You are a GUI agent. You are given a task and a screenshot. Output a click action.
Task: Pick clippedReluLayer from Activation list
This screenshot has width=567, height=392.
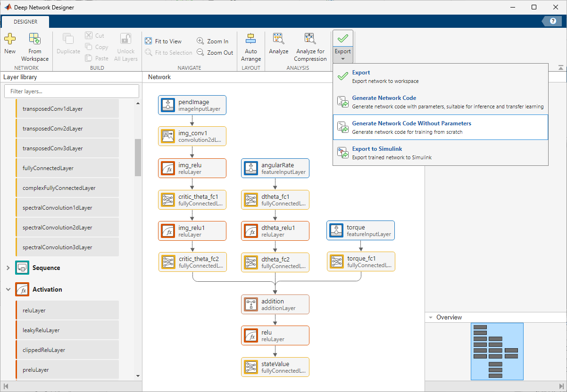point(67,350)
